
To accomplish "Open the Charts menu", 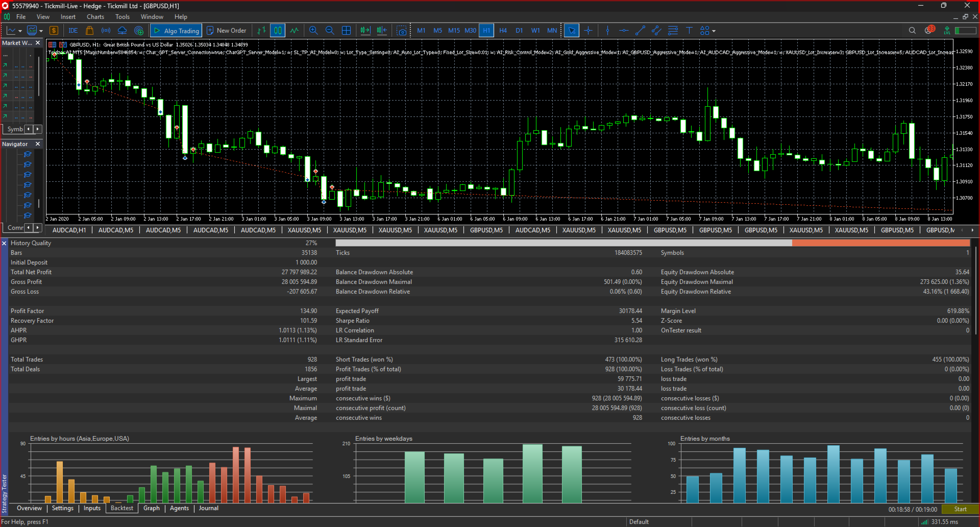I will [x=95, y=17].
